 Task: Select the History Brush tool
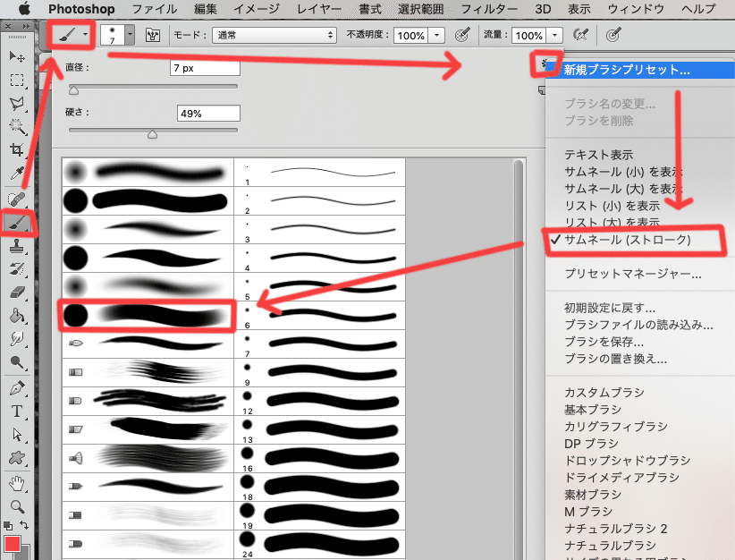17,269
